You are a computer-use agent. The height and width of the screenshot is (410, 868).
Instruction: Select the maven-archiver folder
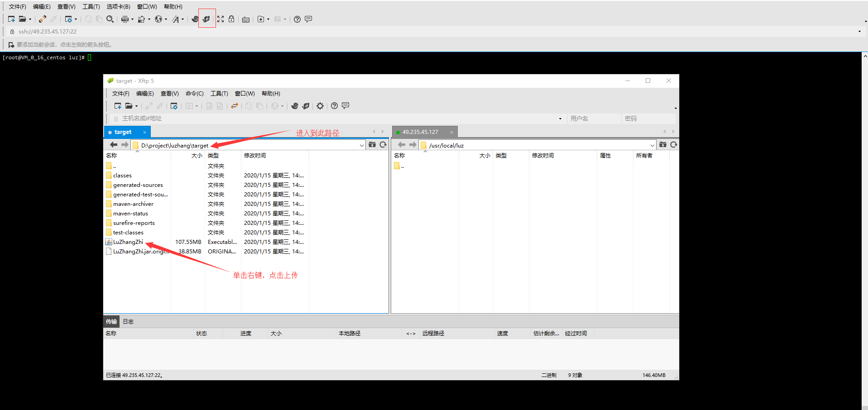[x=129, y=204]
